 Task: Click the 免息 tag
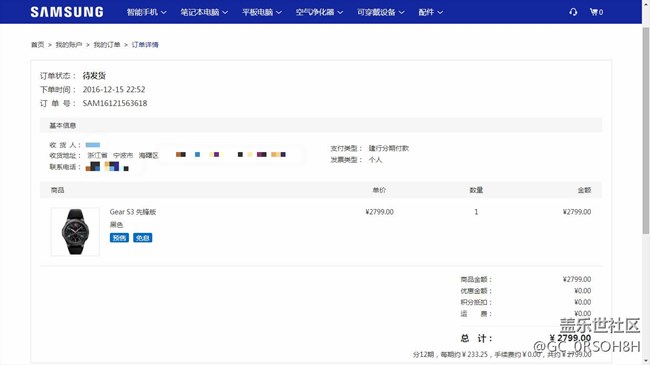tap(143, 238)
